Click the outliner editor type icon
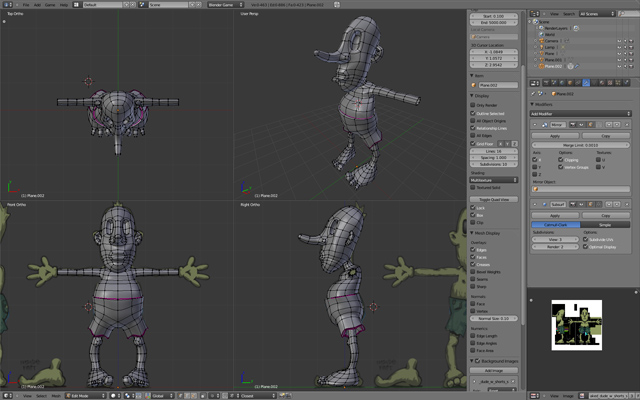640x400 pixels. click(x=532, y=12)
